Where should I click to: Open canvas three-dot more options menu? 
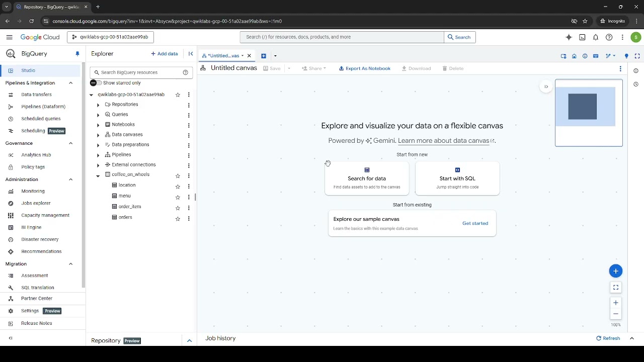620,69
